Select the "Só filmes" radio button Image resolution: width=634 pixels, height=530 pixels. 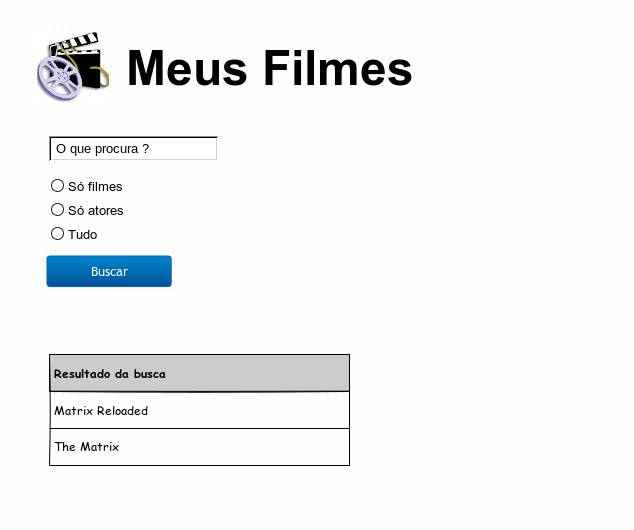coord(57,185)
